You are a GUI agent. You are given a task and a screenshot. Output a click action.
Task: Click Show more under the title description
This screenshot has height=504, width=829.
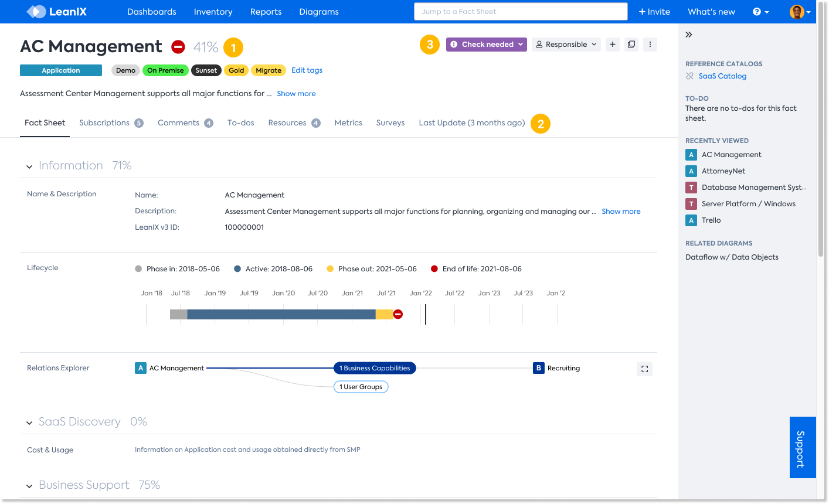click(x=296, y=94)
